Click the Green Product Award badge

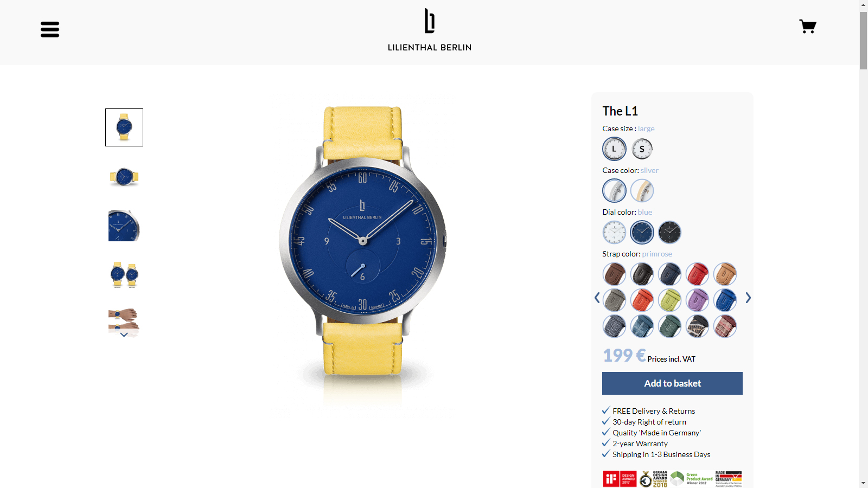692,479
